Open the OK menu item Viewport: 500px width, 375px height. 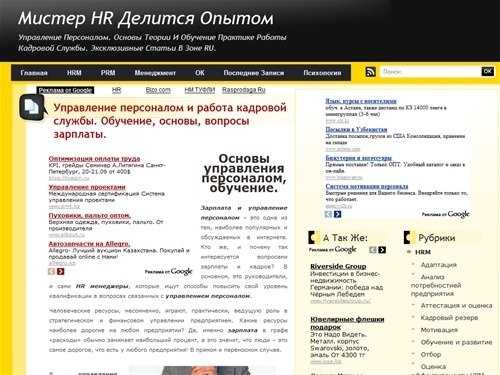[200, 73]
